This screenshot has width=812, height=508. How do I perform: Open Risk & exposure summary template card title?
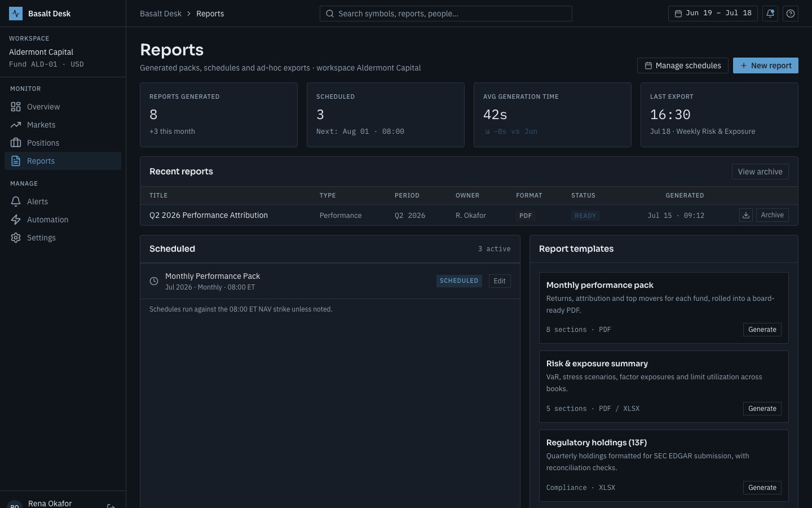click(597, 364)
